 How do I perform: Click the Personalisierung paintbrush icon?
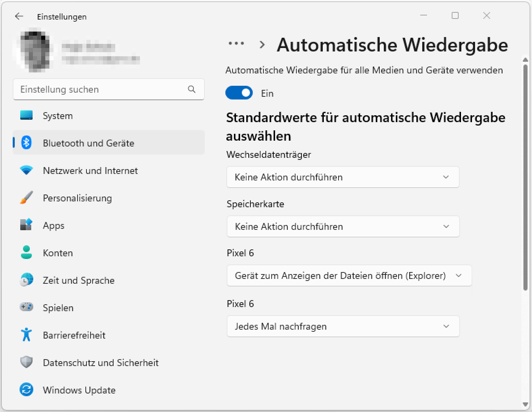[26, 198]
